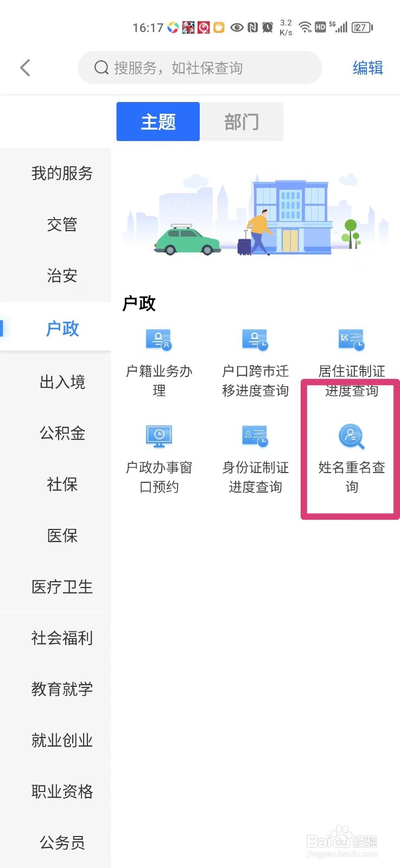Open 居住证制证进度查询 icon
The height and width of the screenshot is (868, 400).
(351, 340)
